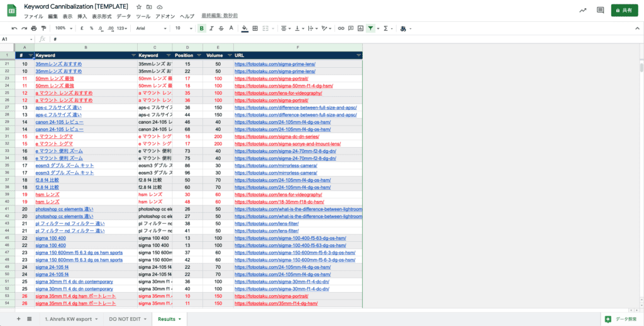Show the all sheets list icon
The height and width of the screenshot is (326, 644).
(30, 318)
